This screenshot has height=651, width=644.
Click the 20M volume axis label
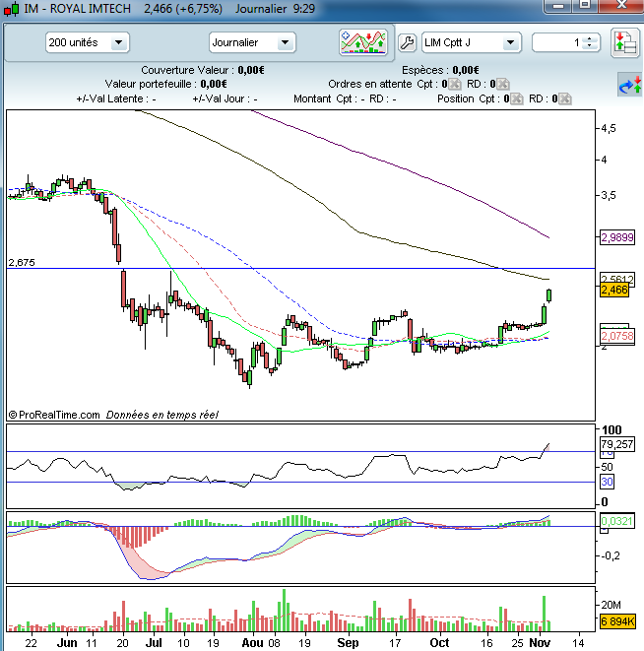pyautogui.click(x=612, y=605)
